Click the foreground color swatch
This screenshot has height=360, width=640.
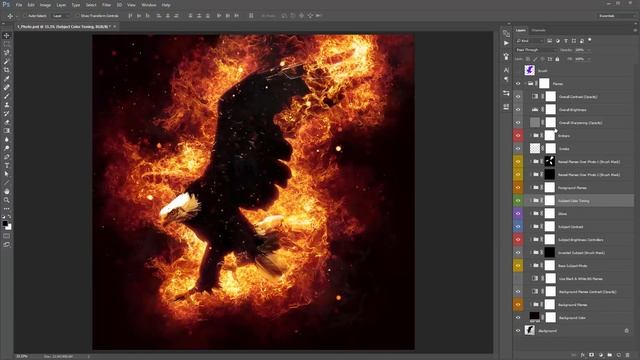coord(5,224)
